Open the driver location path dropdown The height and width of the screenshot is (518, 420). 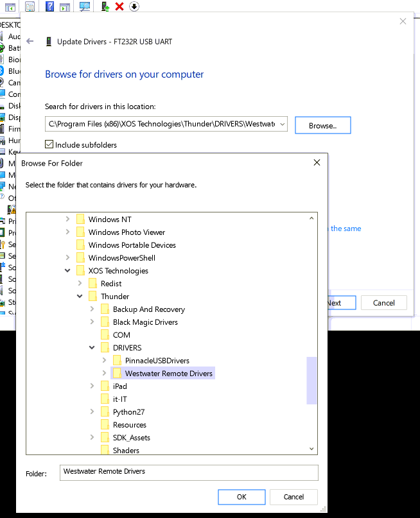281,125
